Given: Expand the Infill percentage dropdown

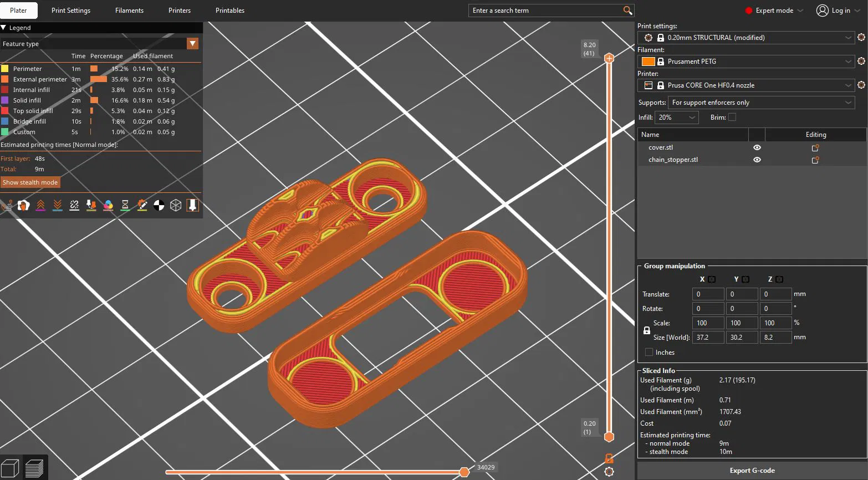Looking at the screenshot, I should [x=677, y=118].
